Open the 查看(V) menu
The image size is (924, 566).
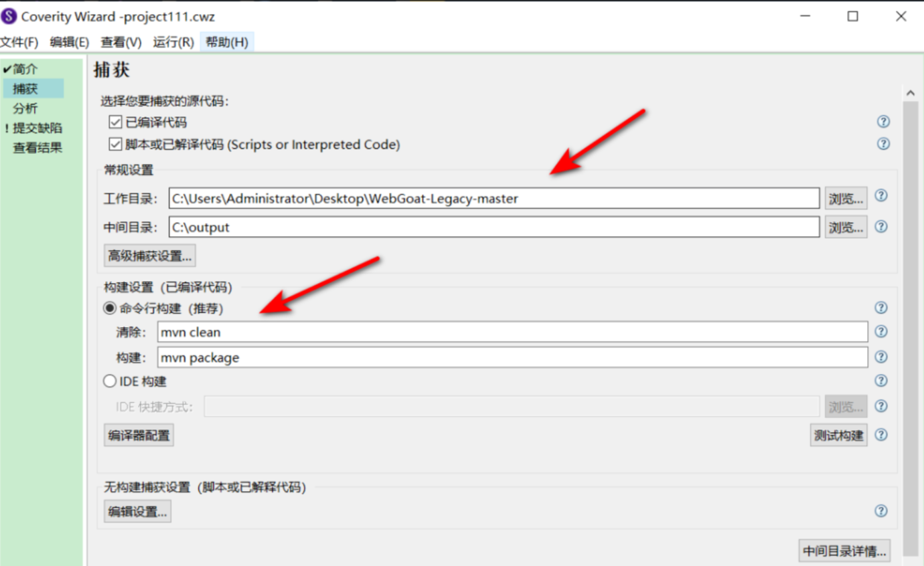tap(121, 42)
